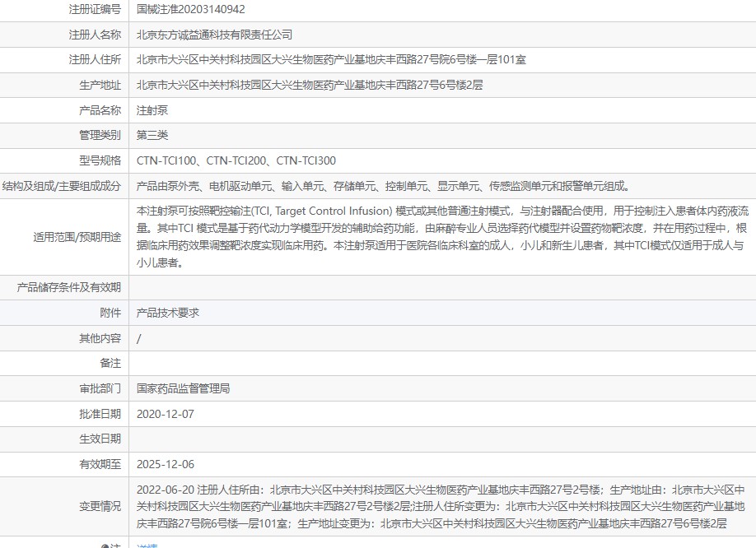Screen dimensions: 756x548
Task: Select the intended-use paragraph starting "本注射泵可按照靶控输注"
Action: click(442, 237)
